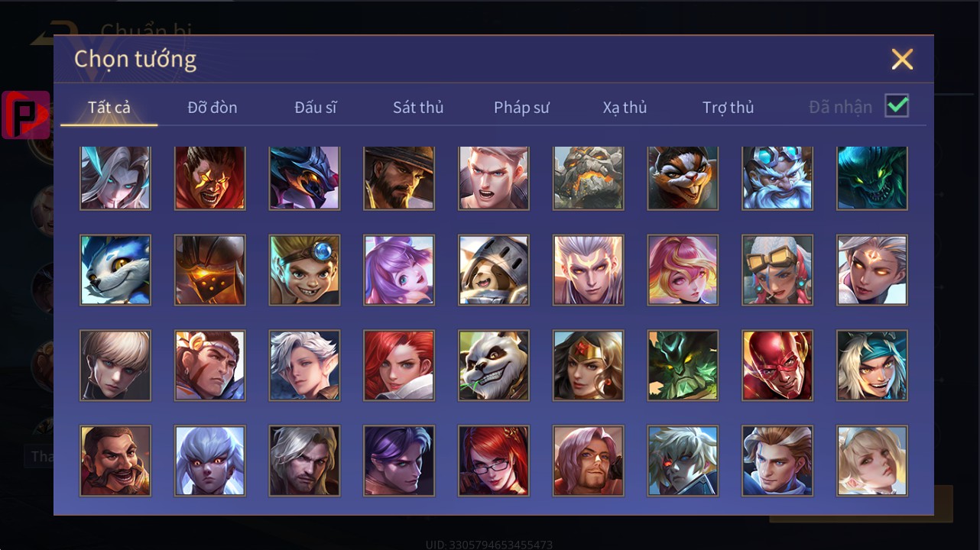Switch to the Đỡ đòn tab
The width and height of the screenshot is (980, 550).
(213, 107)
